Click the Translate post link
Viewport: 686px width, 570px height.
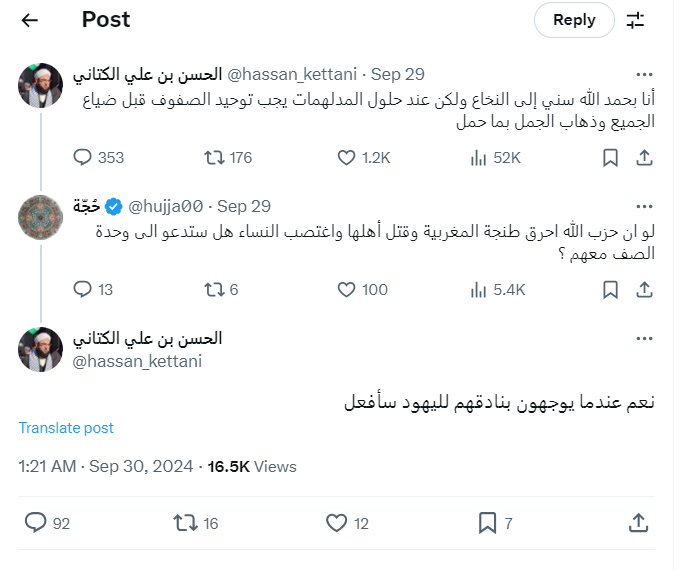pyautogui.click(x=66, y=428)
